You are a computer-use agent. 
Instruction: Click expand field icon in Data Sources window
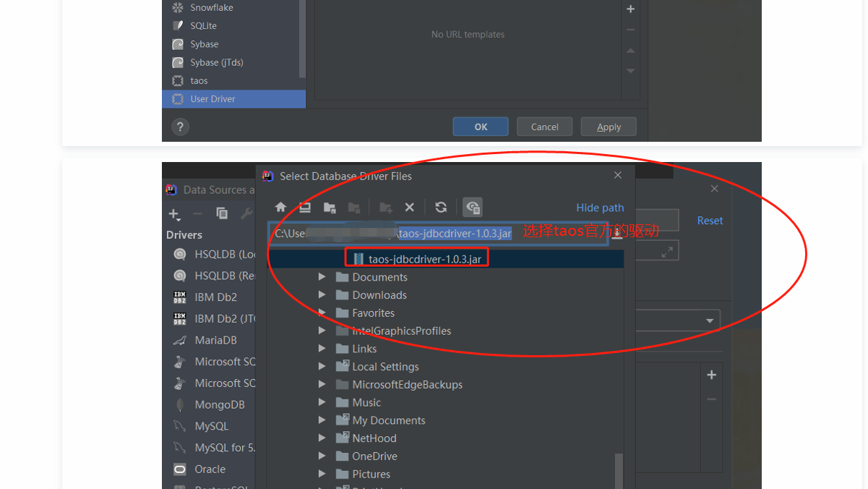[x=668, y=251]
